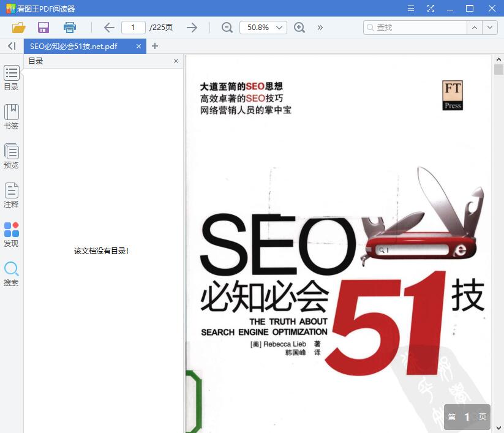The width and height of the screenshot is (504, 433).
Task: Click the next page right arrow
Action: (x=192, y=28)
